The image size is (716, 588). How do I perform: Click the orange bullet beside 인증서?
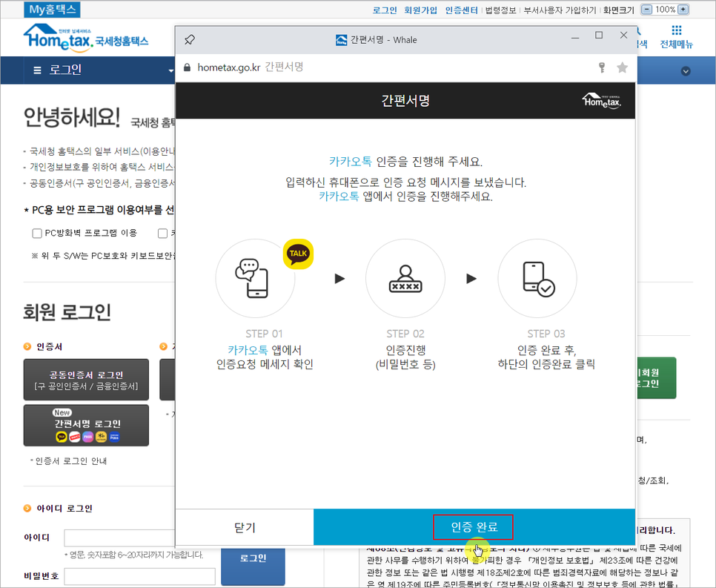pos(27,347)
